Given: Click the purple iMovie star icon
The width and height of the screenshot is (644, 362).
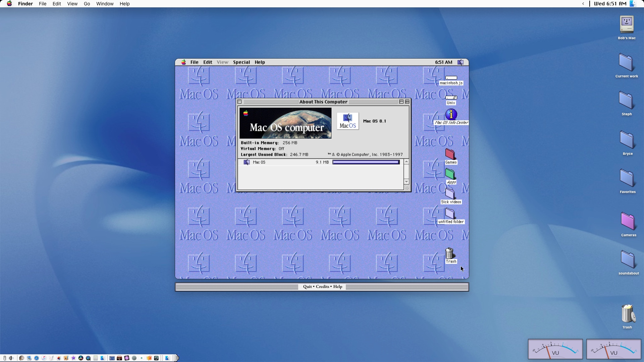Looking at the screenshot, I should (73, 358).
